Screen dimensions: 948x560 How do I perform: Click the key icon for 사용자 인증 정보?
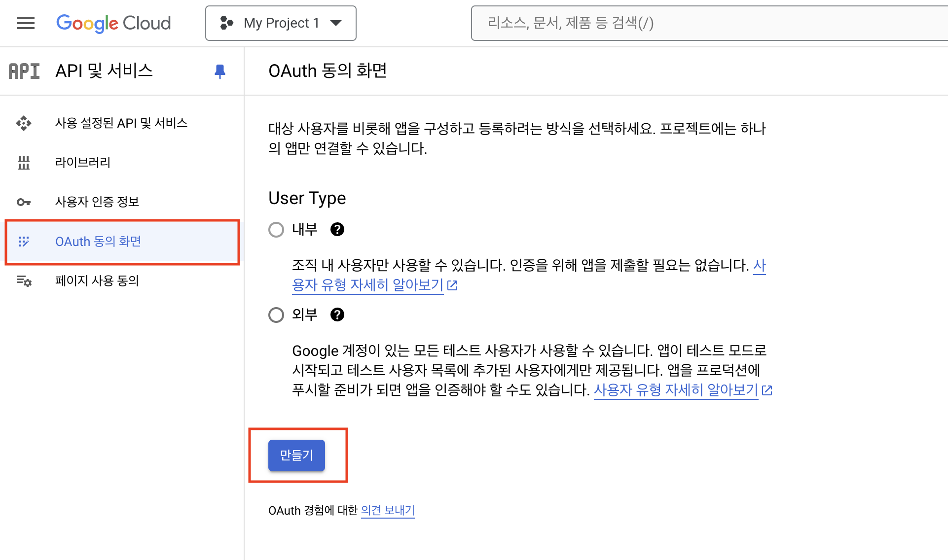24,202
